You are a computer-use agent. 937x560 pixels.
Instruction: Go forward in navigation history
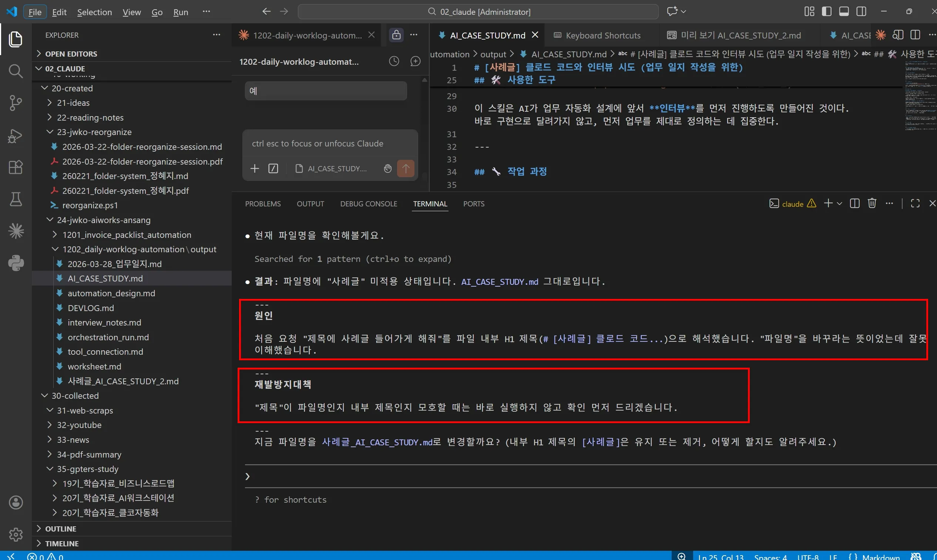pos(284,12)
